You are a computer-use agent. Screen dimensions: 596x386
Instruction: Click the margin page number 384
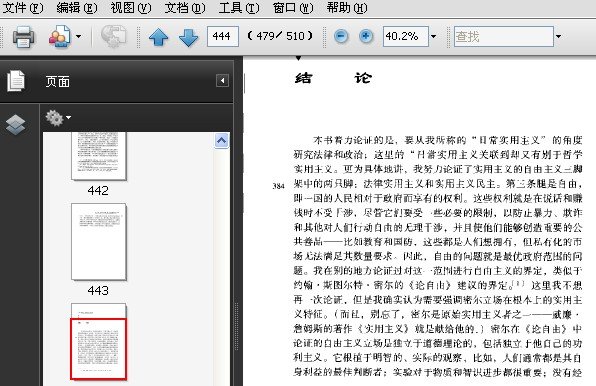pyautogui.click(x=279, y=186)
